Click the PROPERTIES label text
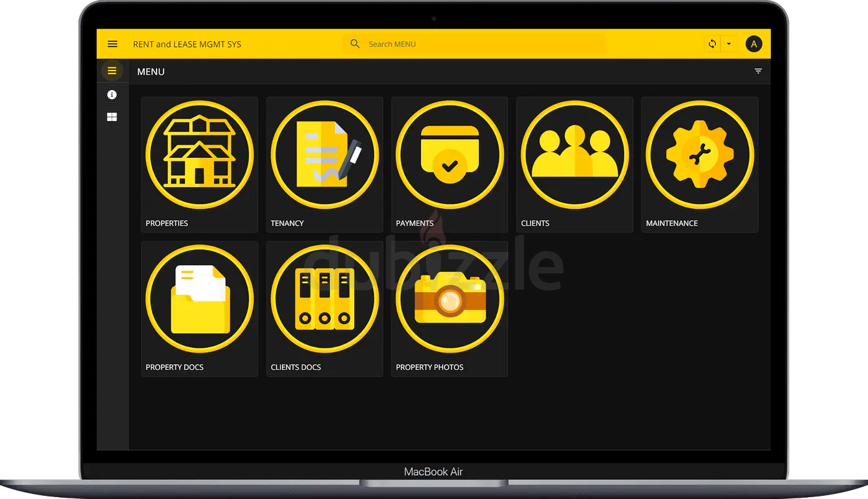The height and width of the screenshot is (499, 868). pos(166,223)
